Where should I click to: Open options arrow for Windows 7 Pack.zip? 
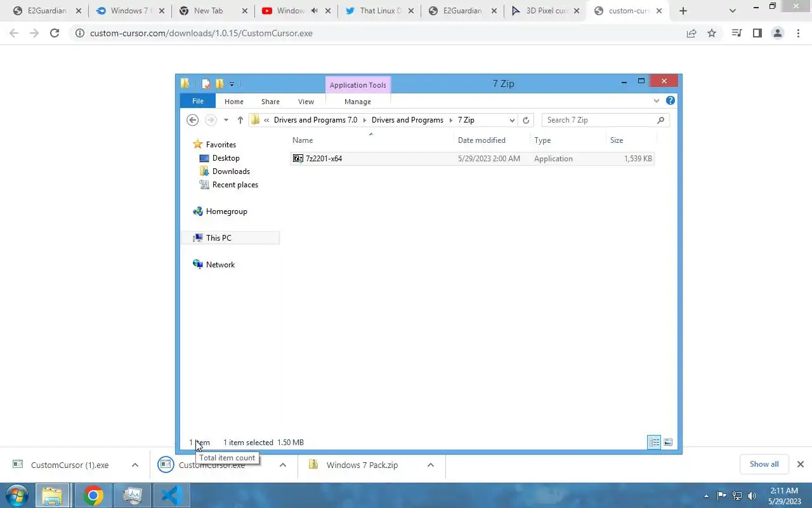[430, 465]
